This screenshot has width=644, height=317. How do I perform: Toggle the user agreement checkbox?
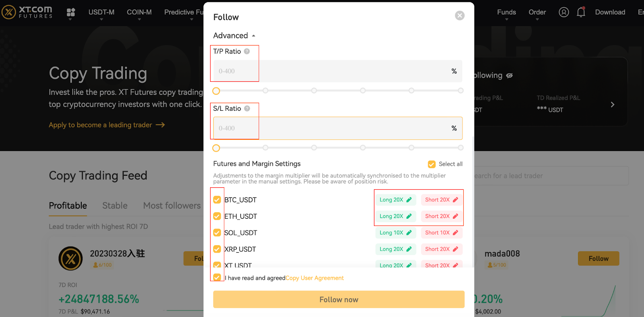click(217, 278)
